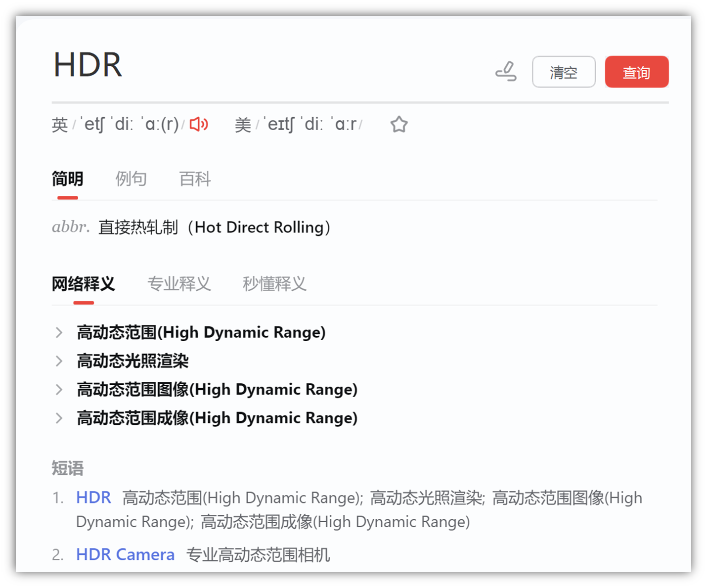
Task: Select the 网络释义 tab
Action: pyautogui.click(x=83, y=284)
